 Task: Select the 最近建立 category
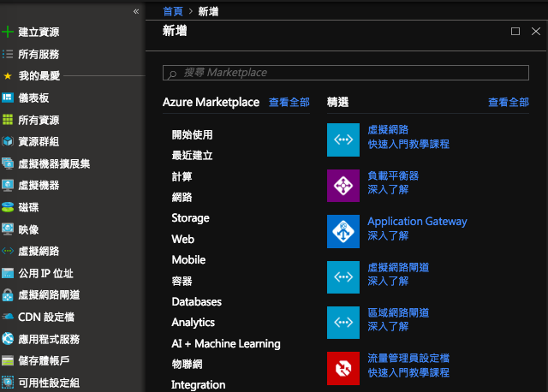[x=192, y=156]
